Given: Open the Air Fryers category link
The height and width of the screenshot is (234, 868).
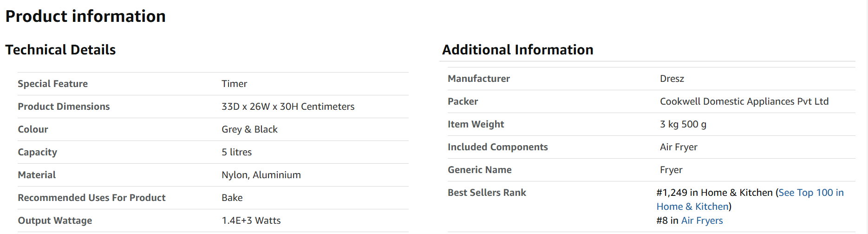Looking at the screenshot, I should (702, 221).
